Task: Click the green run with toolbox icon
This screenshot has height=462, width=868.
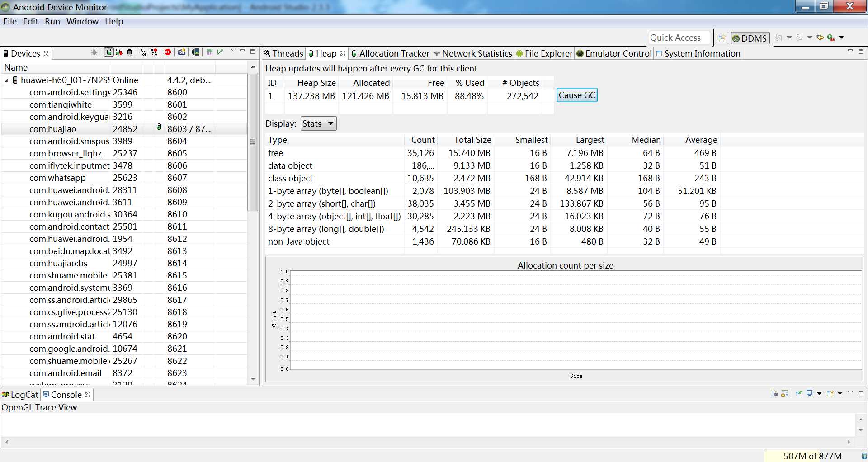Action: coord(831,38)
